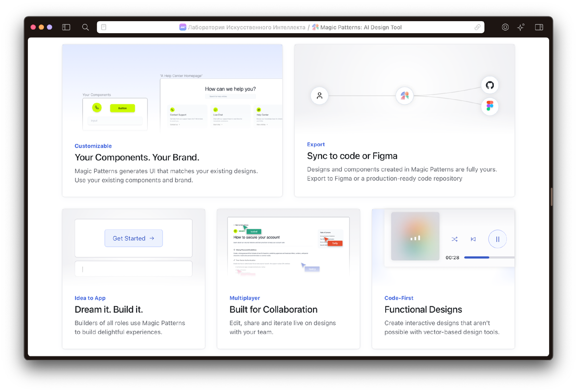Click the How can we help you? text

(230, 89)
